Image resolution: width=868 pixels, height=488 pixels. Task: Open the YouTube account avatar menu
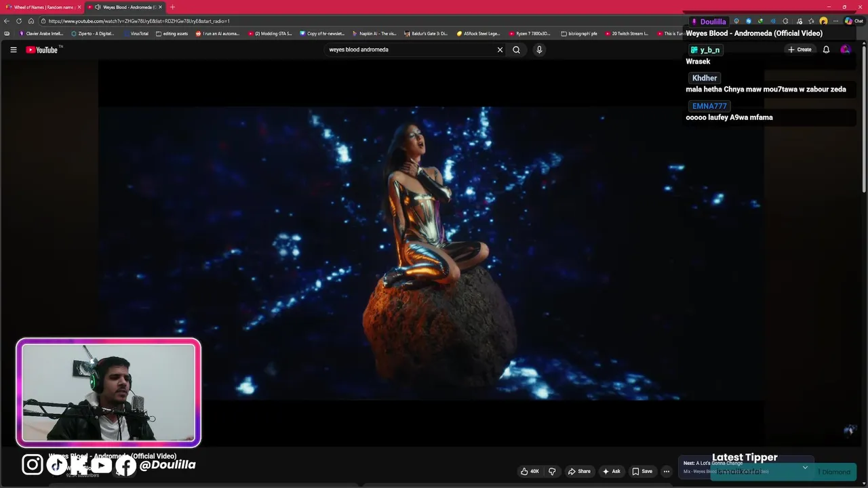coord(845,49)
